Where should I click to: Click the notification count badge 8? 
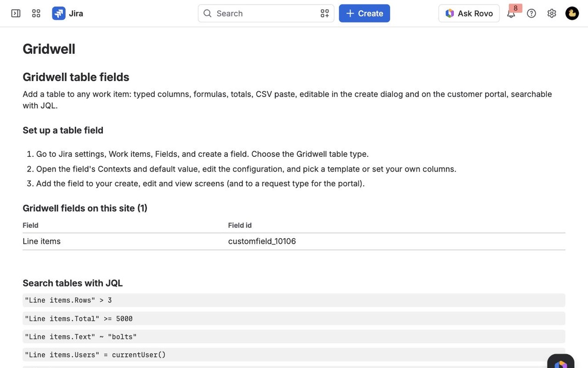(x=515, y=8)
